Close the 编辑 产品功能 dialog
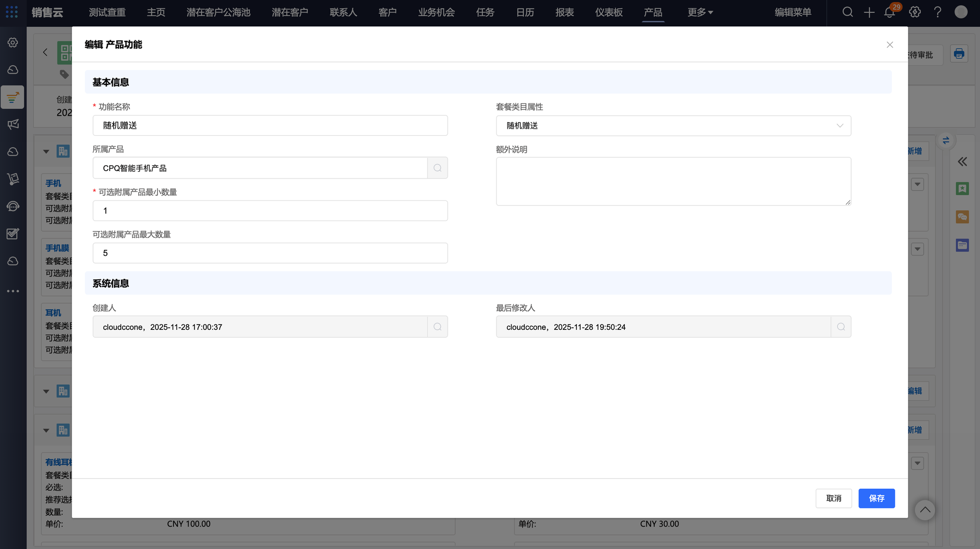The height and width of the screenshot is (549, 980). (x=890, y=45)
